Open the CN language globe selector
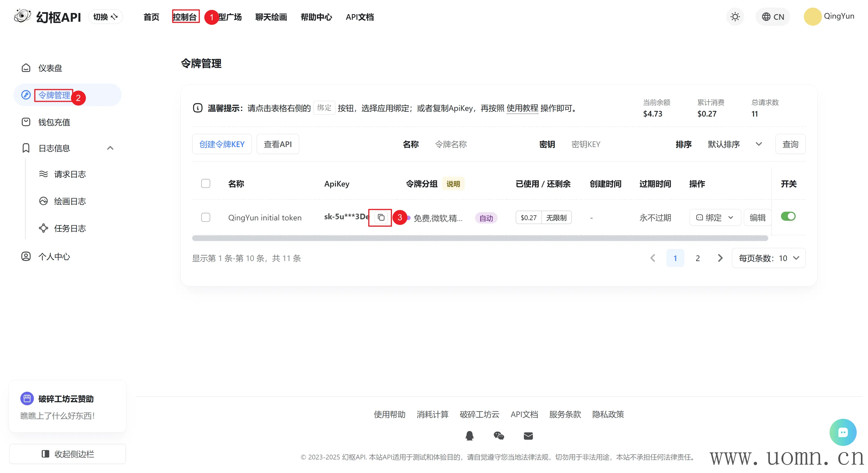The image size is (868, 473). (x=773, y=17)
